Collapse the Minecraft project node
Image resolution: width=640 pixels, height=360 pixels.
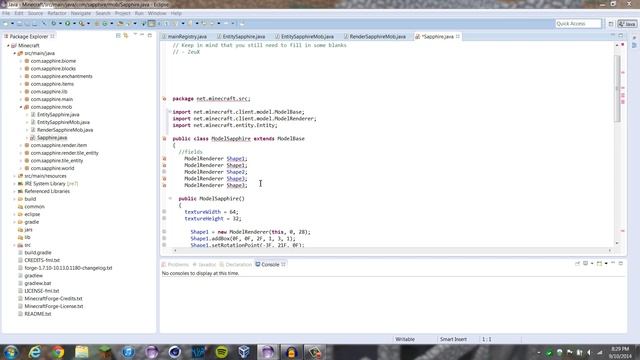point(8,46)
